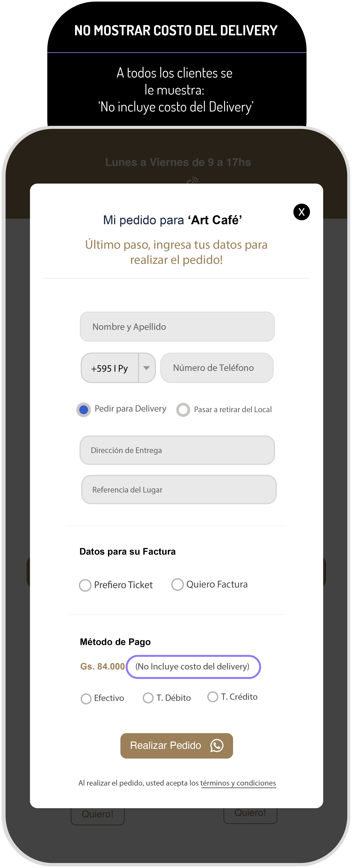The image size is (352, 868).
Task: Choose T. Débito as payment method
Action: pos(148,697)
